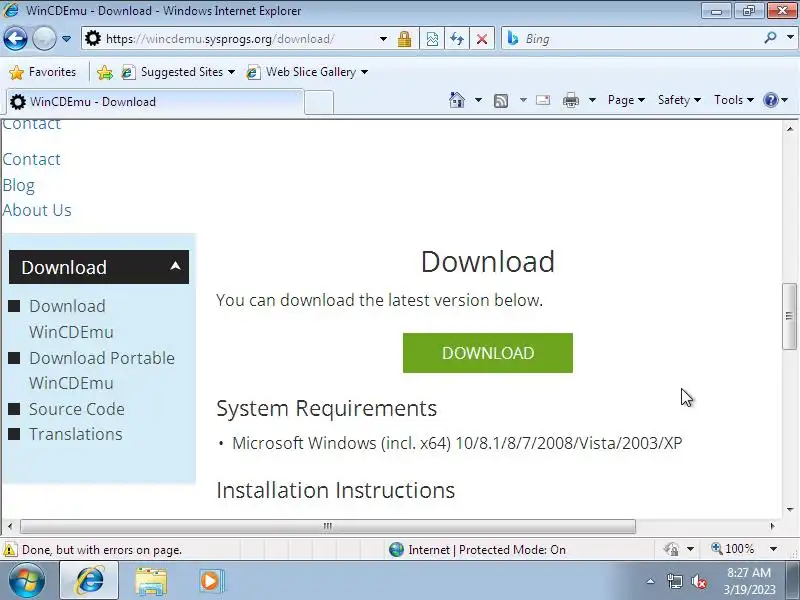Click the Internet zone globe icon

[x=396, y=549]
